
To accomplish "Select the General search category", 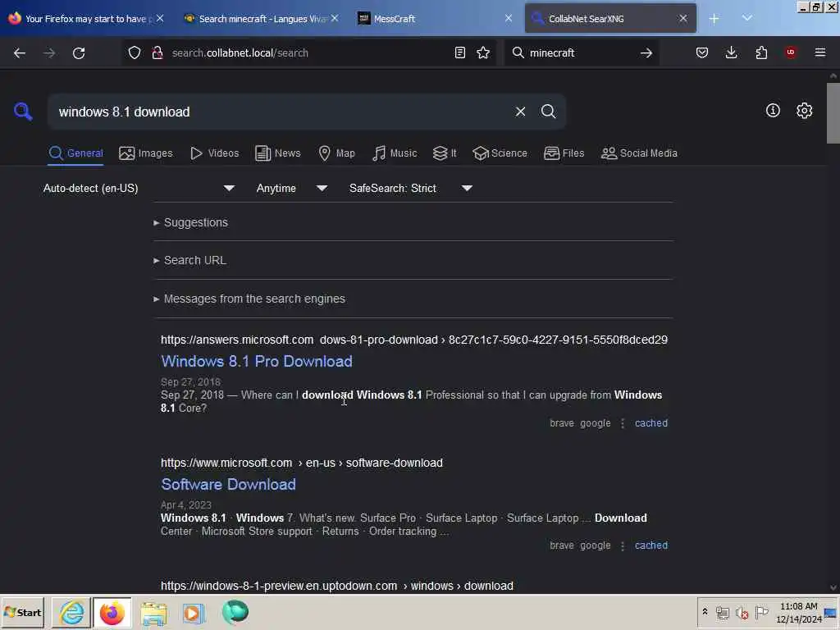I will coord(75,153).
